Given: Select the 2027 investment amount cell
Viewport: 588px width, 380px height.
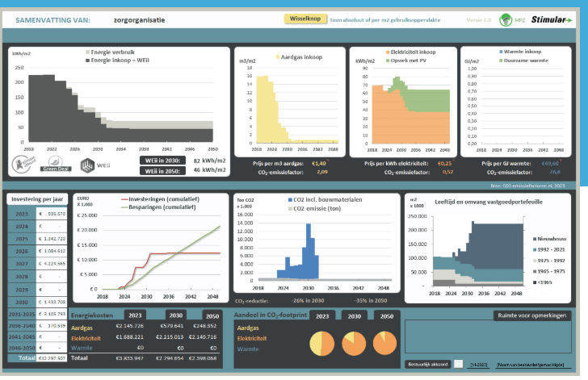Looking at the screenshot, I should pyautogui.click(x=52, y=262).
